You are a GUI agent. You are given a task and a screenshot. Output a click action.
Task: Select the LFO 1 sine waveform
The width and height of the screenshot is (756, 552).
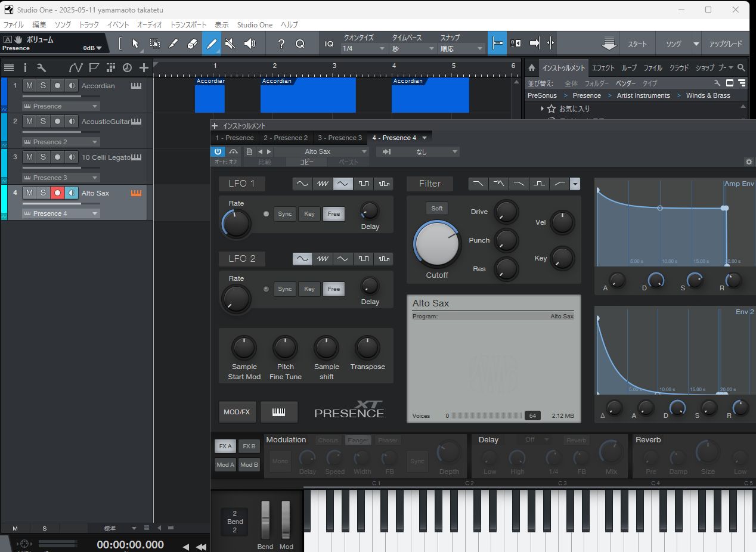302,184
